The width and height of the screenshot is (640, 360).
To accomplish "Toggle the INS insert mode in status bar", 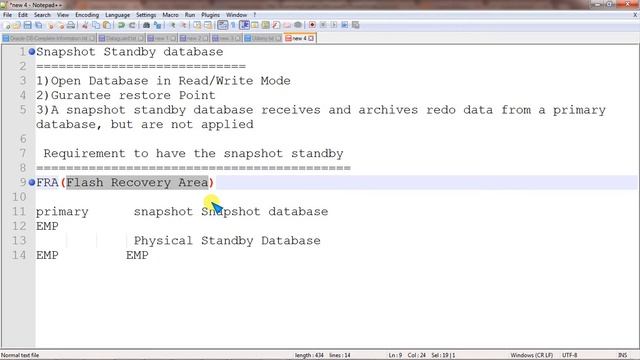I will tap(622, 355).
